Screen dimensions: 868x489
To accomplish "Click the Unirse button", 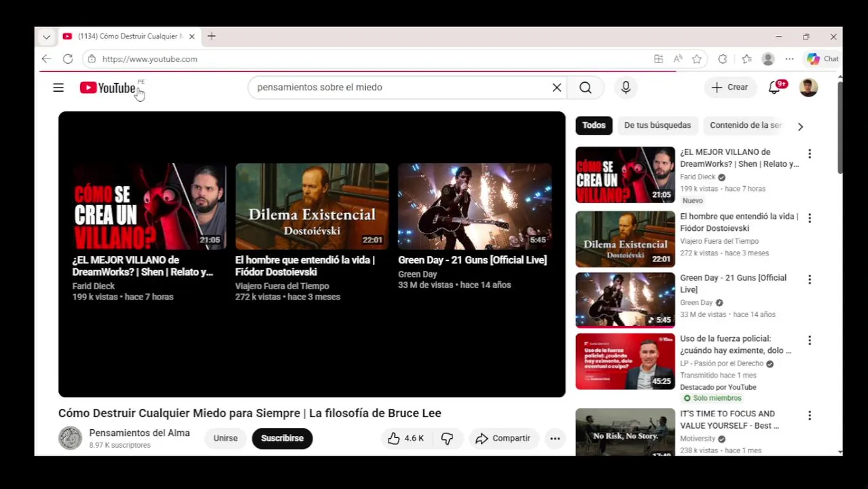I will 225,439.
